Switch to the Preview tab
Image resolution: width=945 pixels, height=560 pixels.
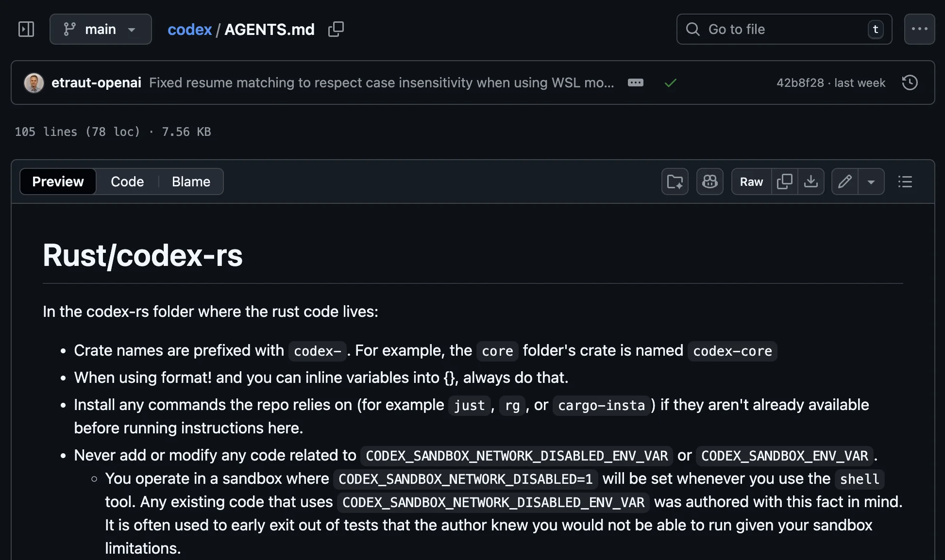pos(58,181)
